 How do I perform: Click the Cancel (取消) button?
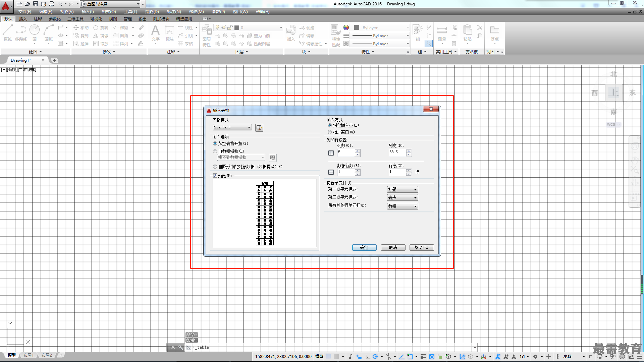pyautogui.click(x=393, y=247)
